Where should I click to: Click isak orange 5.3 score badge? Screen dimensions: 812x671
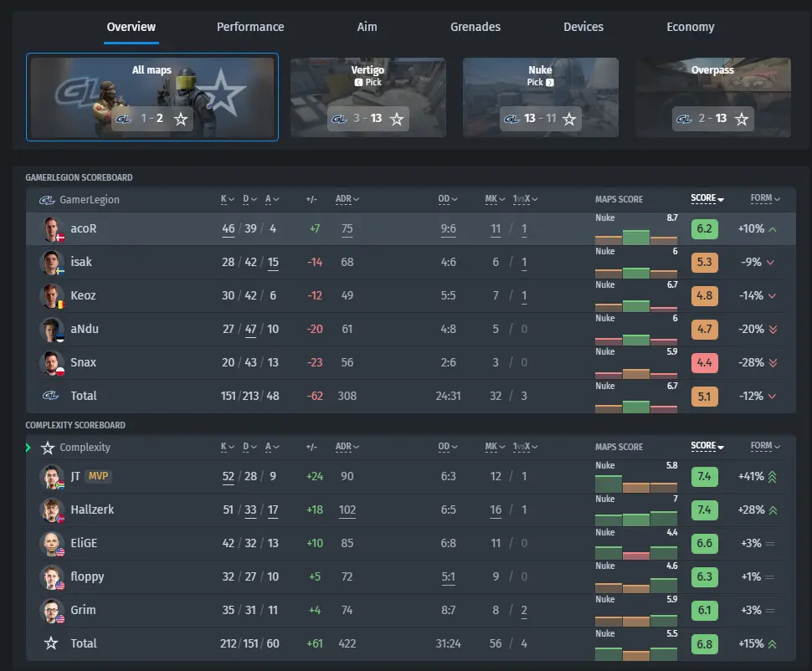coord(704,262)
